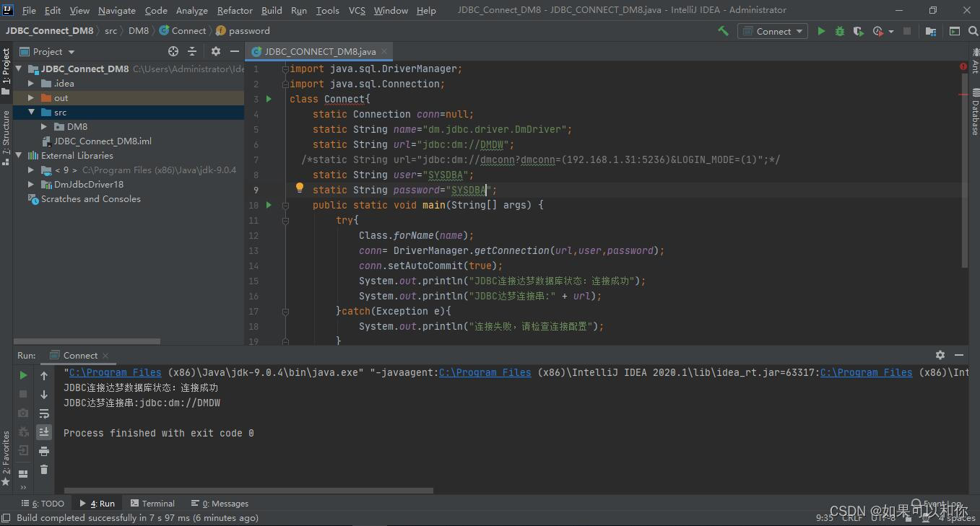Run 'Connect' with the green play toolbar button

pyautogui.click(x=821, y=31)
